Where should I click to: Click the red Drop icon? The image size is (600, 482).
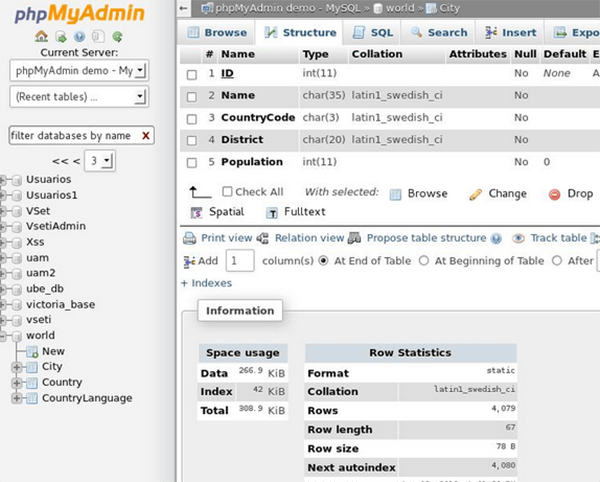tap(554, 194)
